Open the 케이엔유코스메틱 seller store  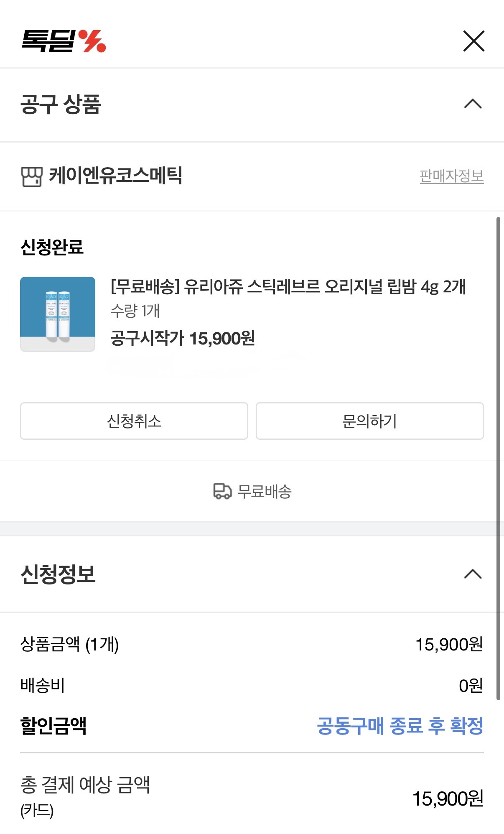116,176
